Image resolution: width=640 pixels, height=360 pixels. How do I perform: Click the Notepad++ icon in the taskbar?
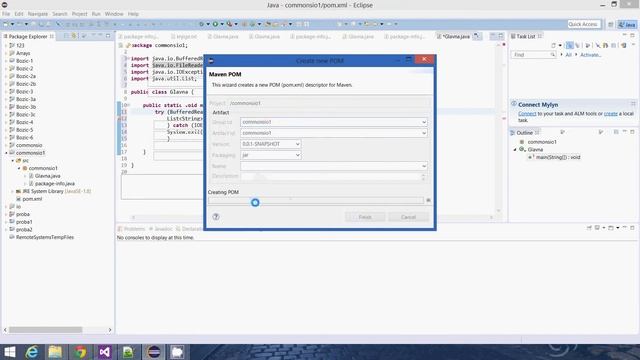coord(128,352)
